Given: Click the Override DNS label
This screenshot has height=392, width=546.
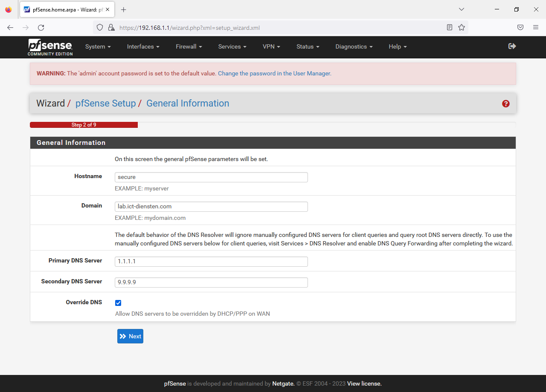Looking at the screenshot, I should click(84, 302).
